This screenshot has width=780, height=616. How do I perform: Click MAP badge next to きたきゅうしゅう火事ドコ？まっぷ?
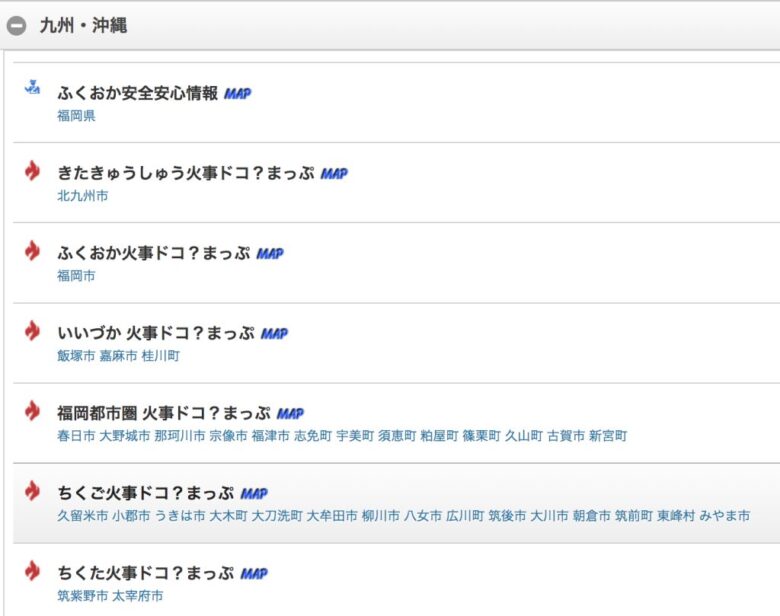point(334,173)
